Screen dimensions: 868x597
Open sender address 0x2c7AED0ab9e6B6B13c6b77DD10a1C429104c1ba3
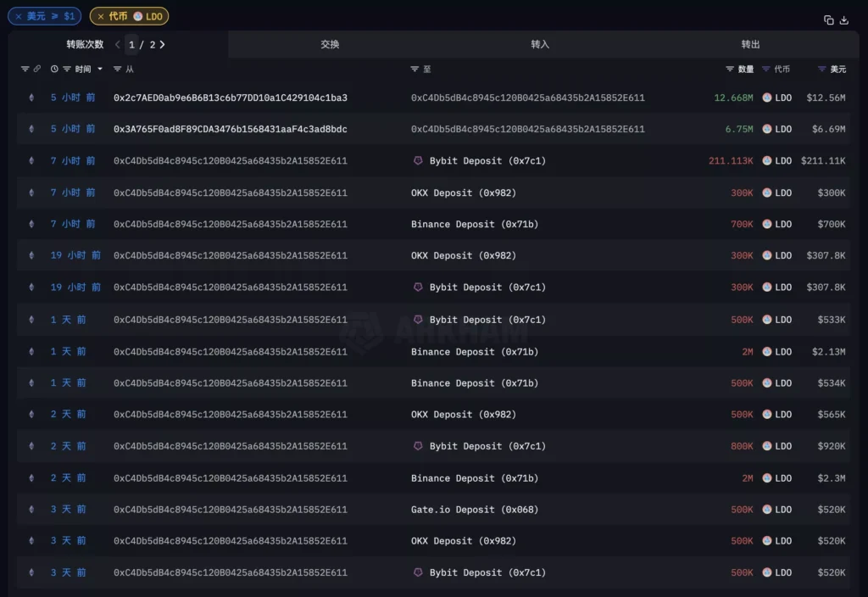(231, 98)
